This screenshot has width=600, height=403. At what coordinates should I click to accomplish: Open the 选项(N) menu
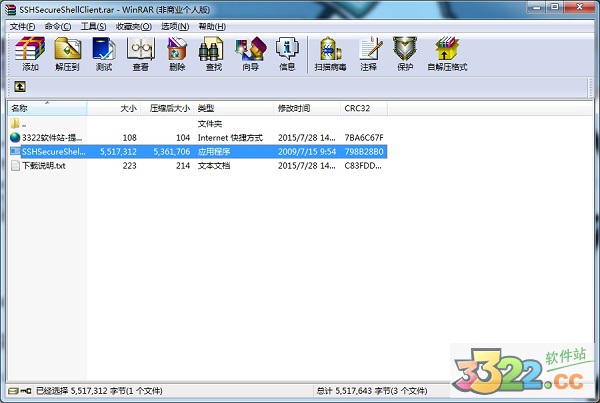(175, 26)
